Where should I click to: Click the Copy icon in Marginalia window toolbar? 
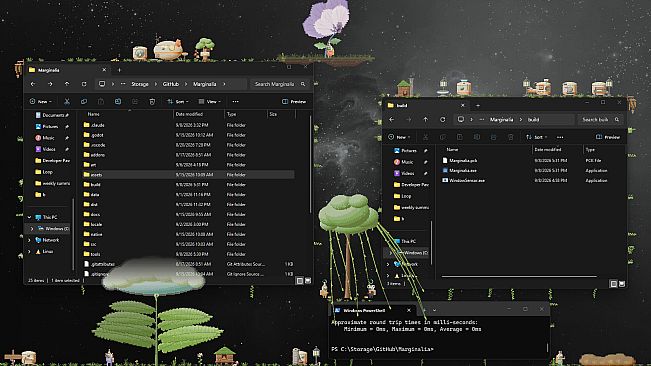click(x=84, y=101)
